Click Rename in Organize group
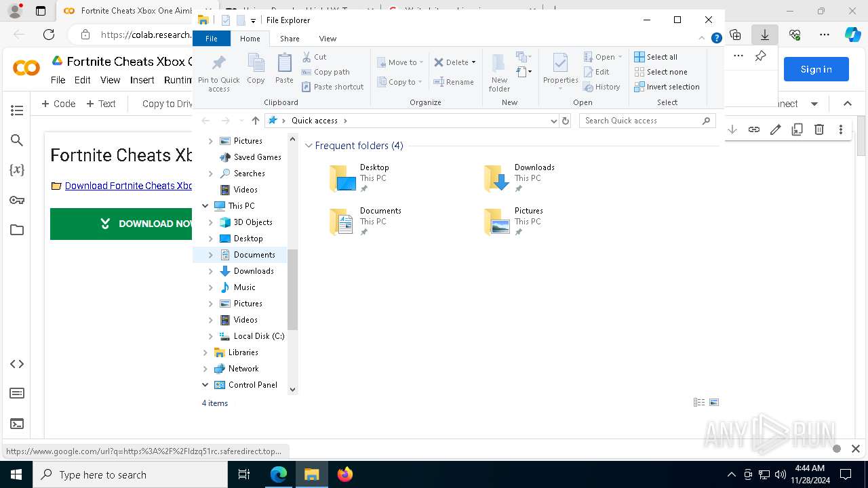Screen dimensions: 868x488 tap(454, 82)
